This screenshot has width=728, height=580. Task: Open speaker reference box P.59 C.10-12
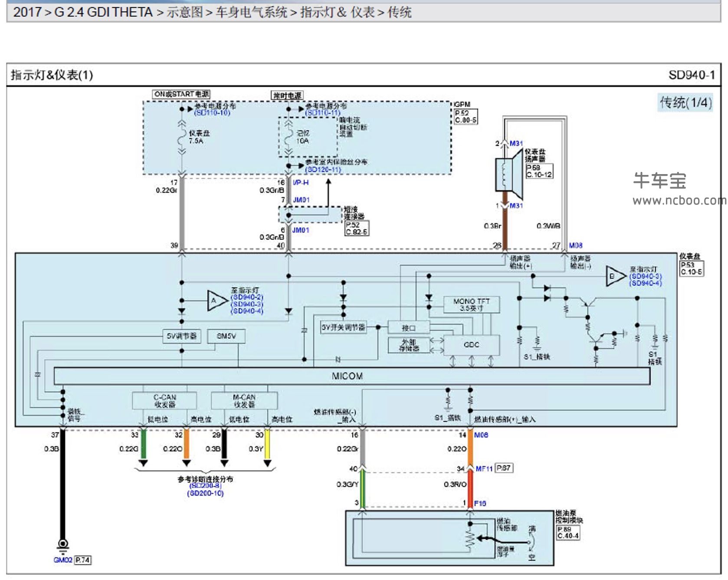[x=539, y=171]
